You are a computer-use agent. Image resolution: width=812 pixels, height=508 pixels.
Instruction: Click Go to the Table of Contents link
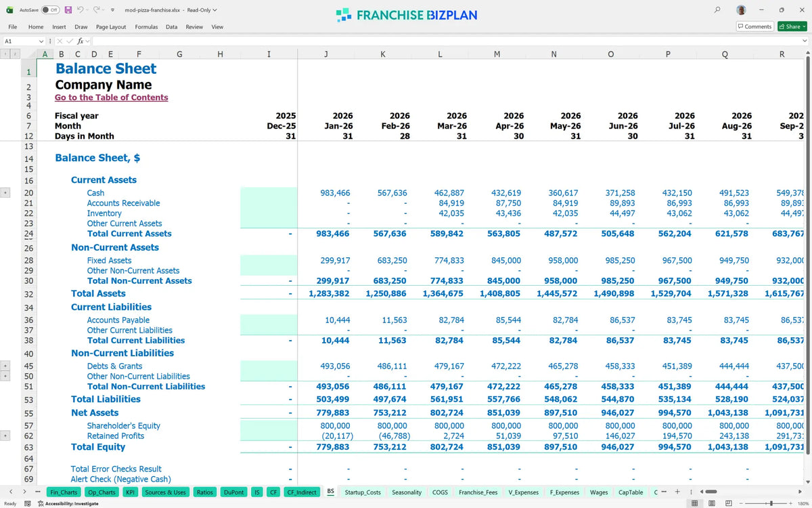[112, 98]
